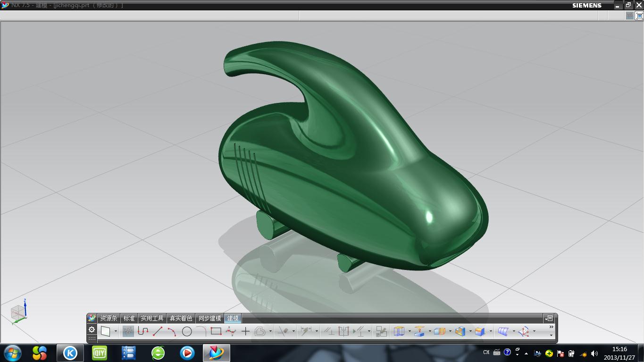Toggle full-screen mode in top-right corner
Image resolution: width=644 pixels, height=362 pixels.
(x=640, y=16)
